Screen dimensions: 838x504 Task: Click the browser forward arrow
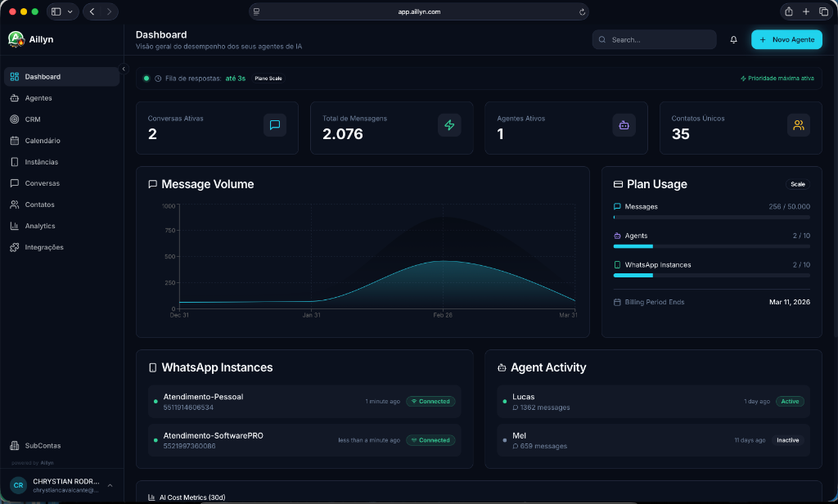(109, 11)
